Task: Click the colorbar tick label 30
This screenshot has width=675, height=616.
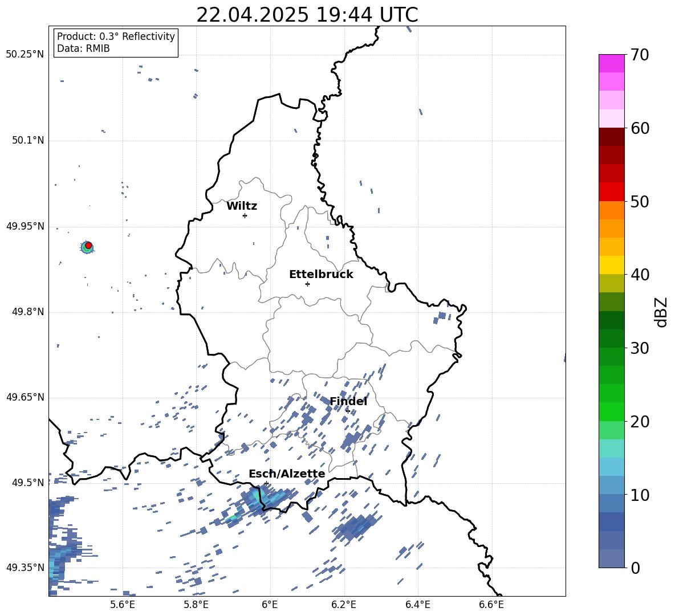Action: pos(640,348)
